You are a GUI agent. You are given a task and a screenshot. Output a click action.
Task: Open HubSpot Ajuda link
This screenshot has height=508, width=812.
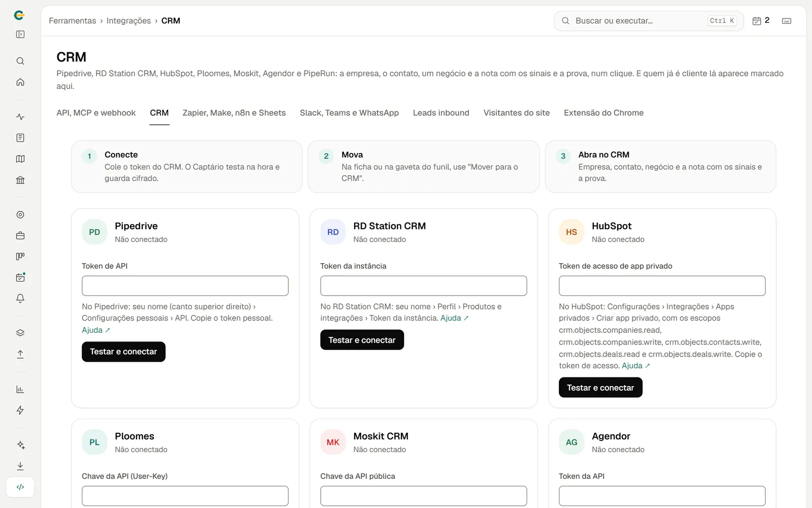[636, 366]
